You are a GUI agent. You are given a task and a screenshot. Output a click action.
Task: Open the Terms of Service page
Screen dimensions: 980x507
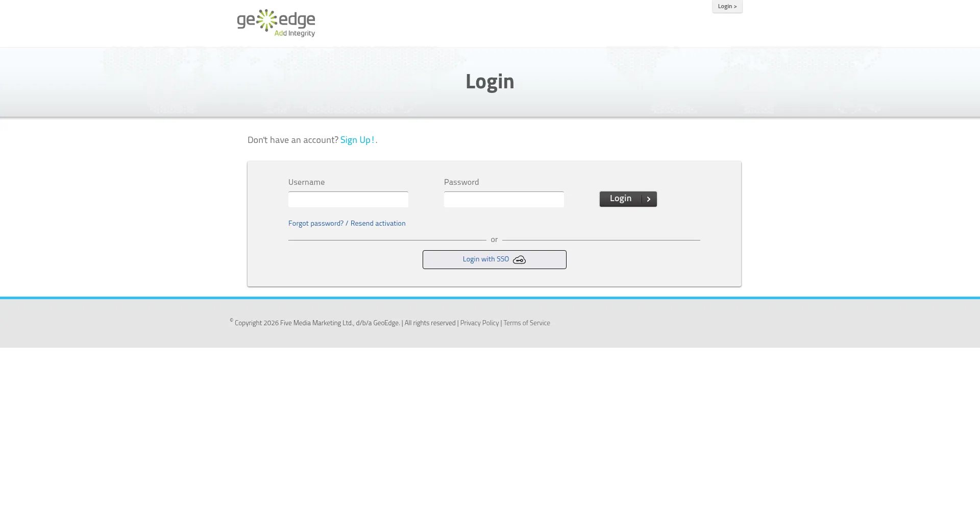(527, 323)
